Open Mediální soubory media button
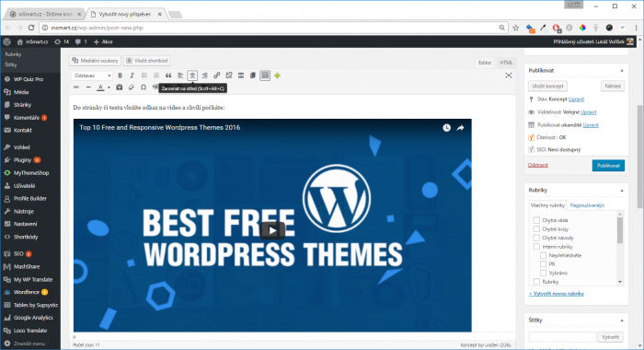 [x=96, y=61]
